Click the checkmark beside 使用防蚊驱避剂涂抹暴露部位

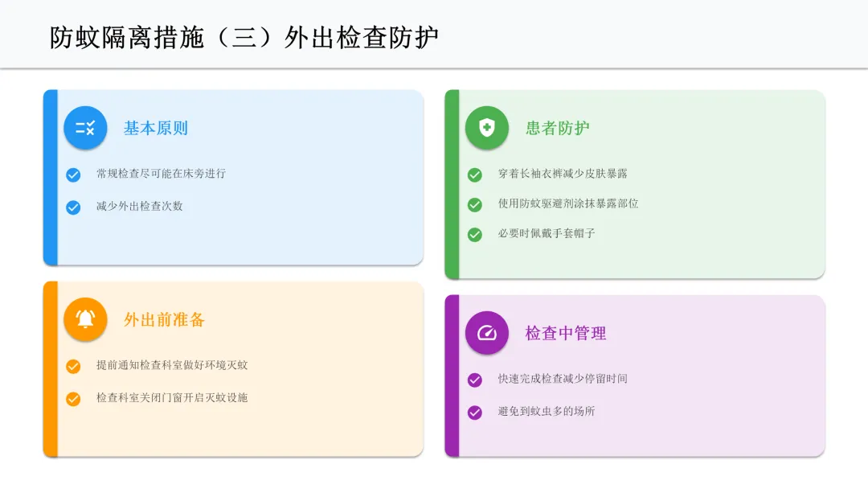[x=475, y=205]
